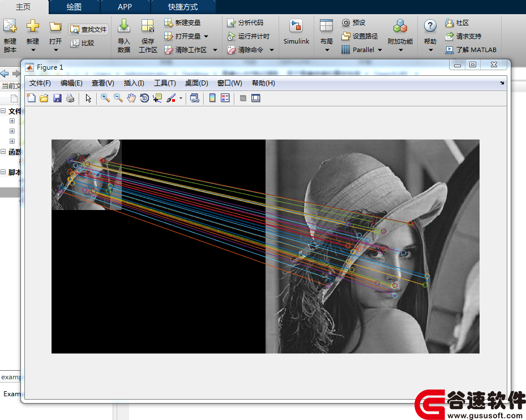Switch to the APP tab
Viewport: 526px width, 420px height.
125,7
